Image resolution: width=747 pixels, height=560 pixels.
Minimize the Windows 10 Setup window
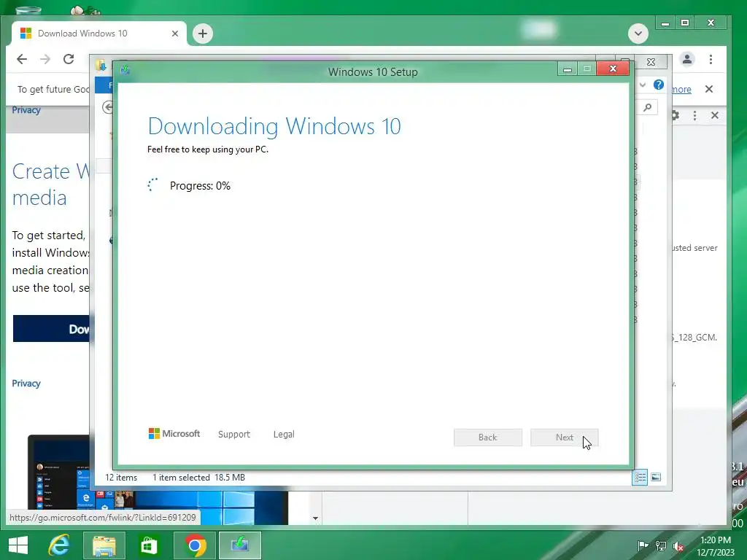[x=568, y=69]
